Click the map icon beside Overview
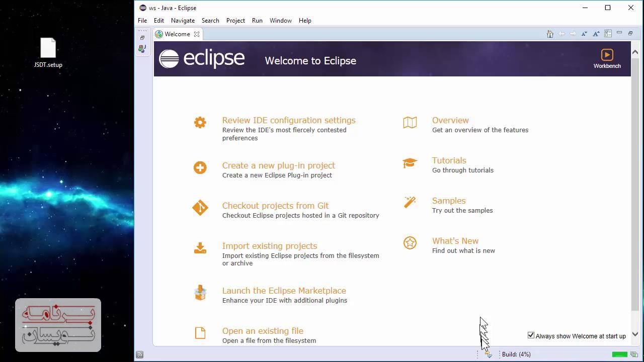 click(x=410, y=123)
